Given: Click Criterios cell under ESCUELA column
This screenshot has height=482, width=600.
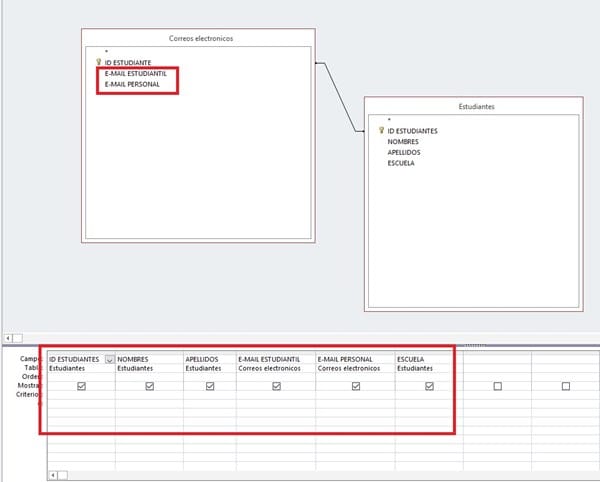Looking at the screenshot, I should click(429, 395).
